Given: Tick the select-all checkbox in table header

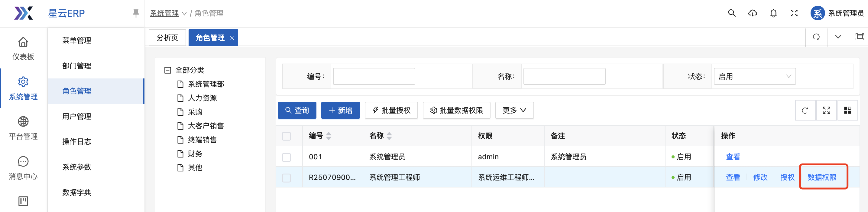Looking at the screenshot, I should (x=287, y=136).
